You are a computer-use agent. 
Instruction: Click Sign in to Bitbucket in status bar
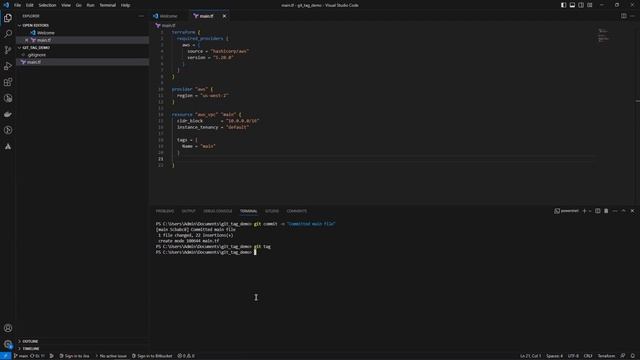(x=152, y=356)
